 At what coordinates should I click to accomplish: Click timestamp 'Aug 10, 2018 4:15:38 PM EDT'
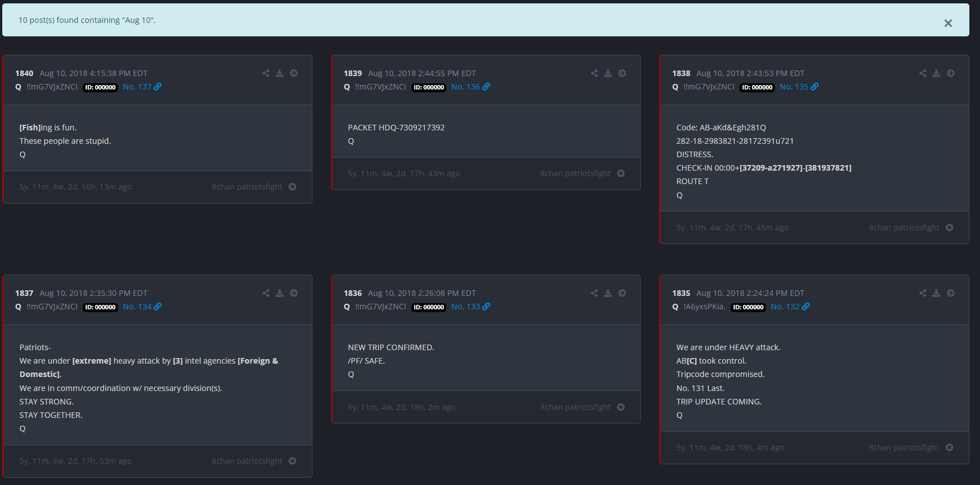[93, 73]
